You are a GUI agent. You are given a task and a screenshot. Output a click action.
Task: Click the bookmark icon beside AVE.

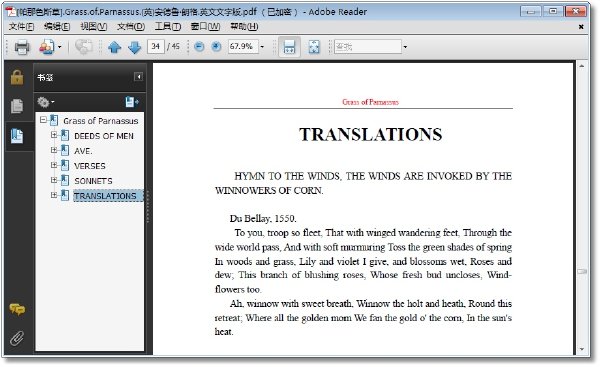point(65,150)
